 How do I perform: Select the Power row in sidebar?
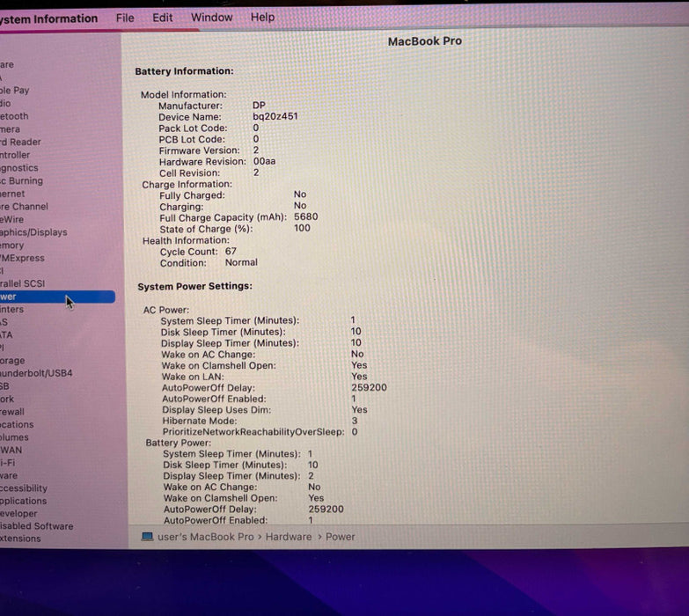click(x=57, y=297)
